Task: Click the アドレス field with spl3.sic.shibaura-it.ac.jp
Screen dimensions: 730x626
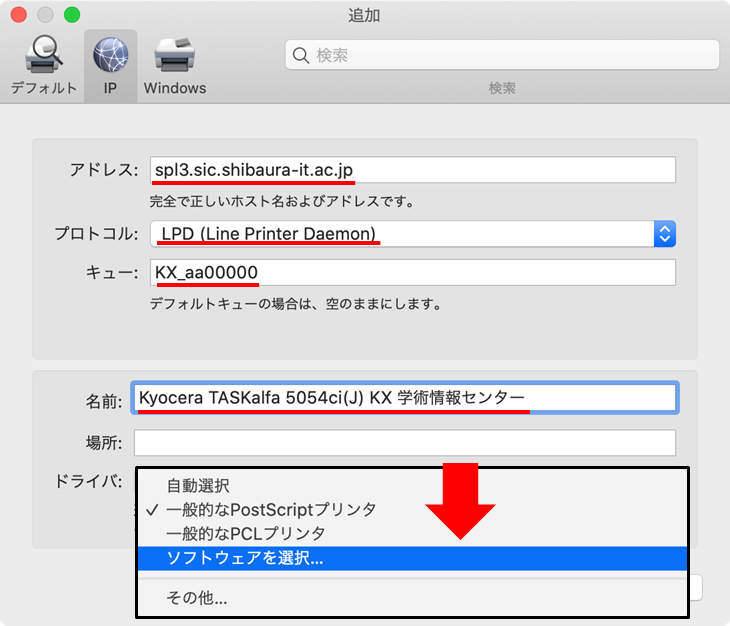Action: click(x=412, y=170)
